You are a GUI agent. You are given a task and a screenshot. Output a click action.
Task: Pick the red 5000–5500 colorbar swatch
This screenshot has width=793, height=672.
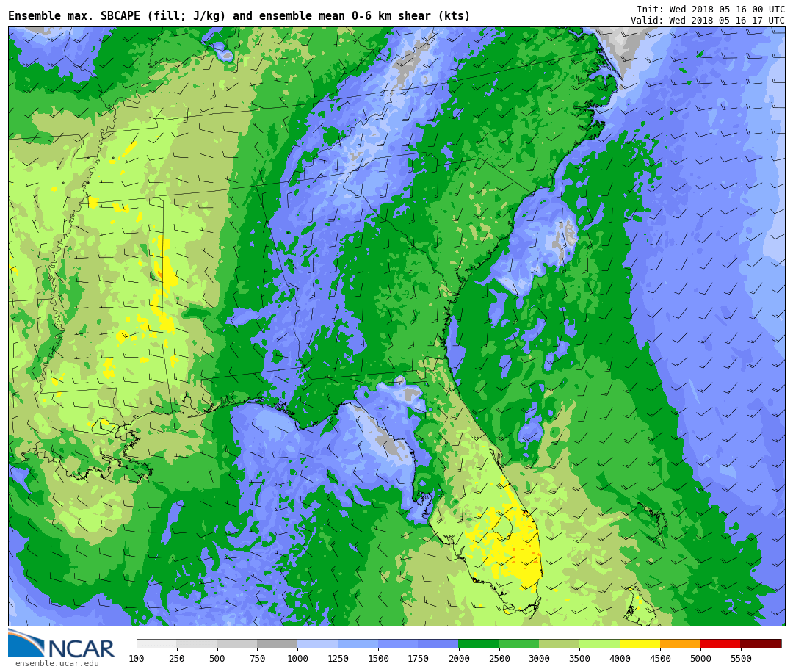(721, 643)
